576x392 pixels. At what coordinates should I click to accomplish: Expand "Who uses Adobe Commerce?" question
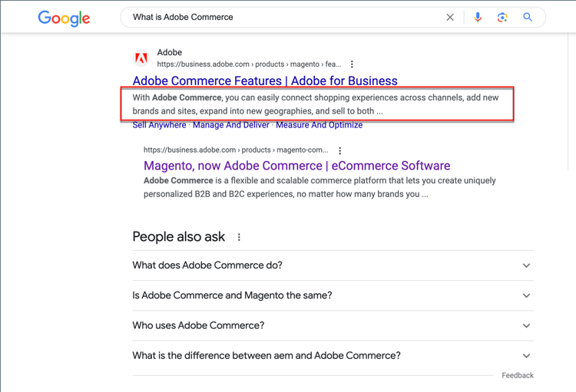pos(526,325)
